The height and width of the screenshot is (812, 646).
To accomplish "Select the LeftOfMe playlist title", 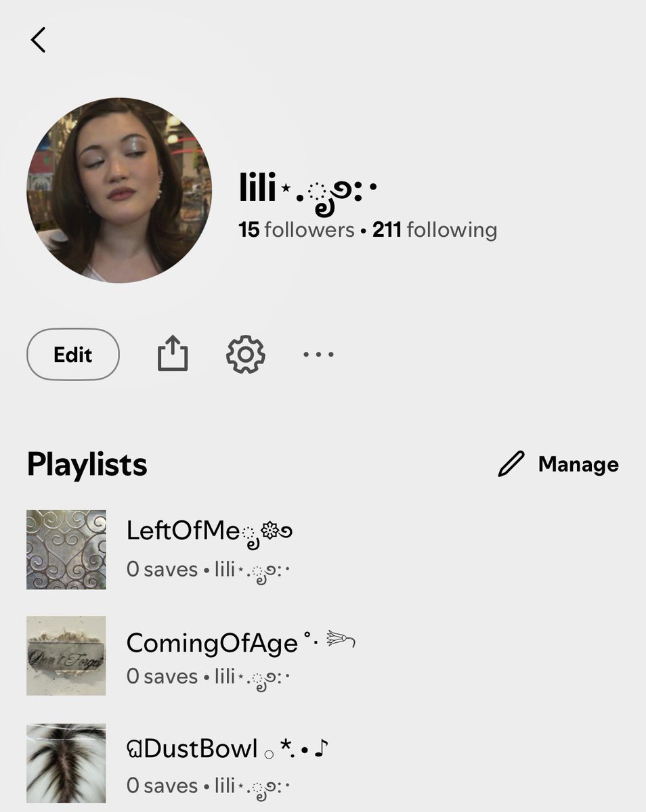I will pos(209,533).
